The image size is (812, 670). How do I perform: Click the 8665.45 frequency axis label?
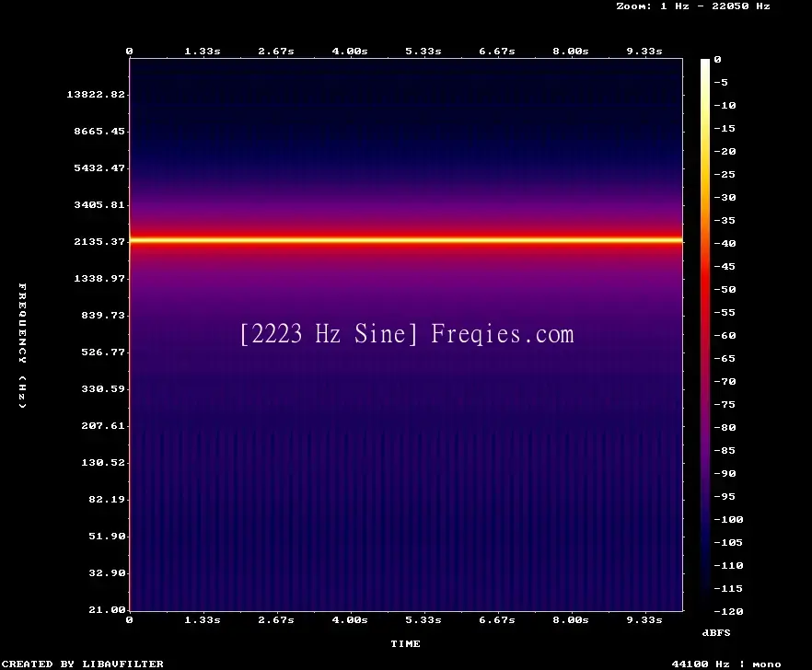[99, 131]
